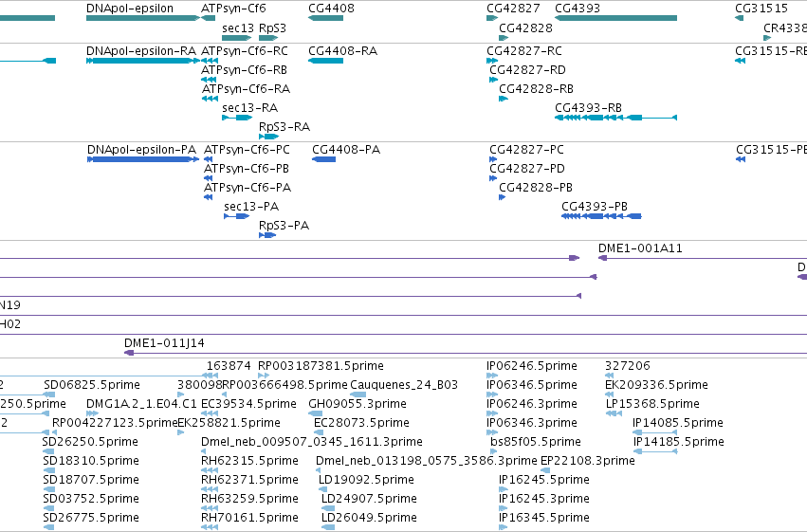Click the CG4393 gene label
The width and height of the screenshot is (807, 532).
[578, 9]
